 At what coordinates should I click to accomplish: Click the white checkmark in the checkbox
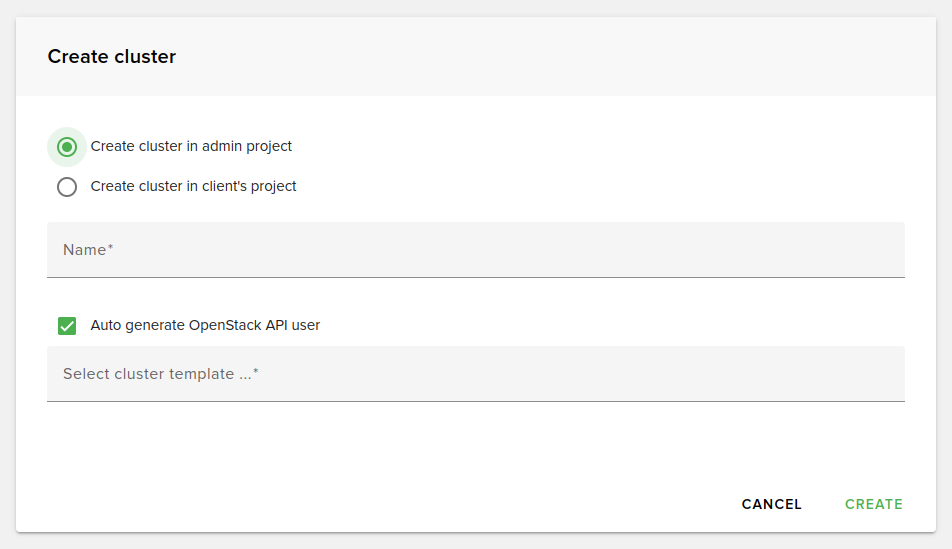click(67, 326)
